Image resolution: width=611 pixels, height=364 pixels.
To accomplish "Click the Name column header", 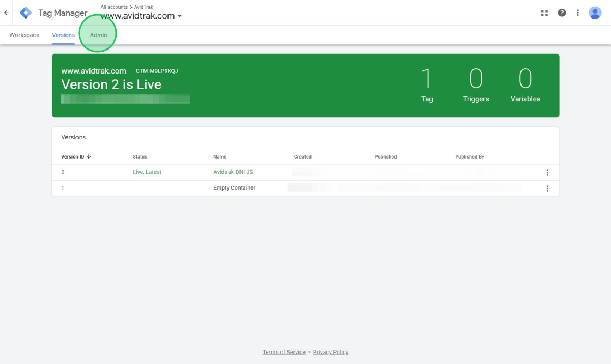I will pos(220,157).
